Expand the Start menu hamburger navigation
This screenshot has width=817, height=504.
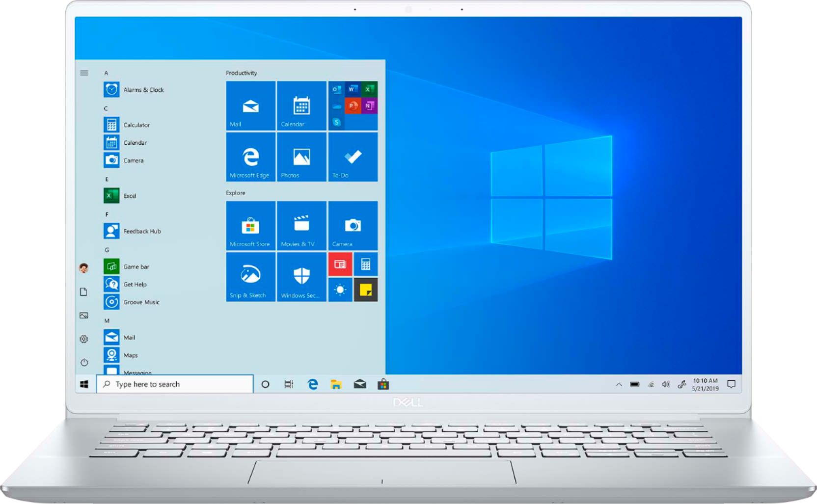(84, 73)
